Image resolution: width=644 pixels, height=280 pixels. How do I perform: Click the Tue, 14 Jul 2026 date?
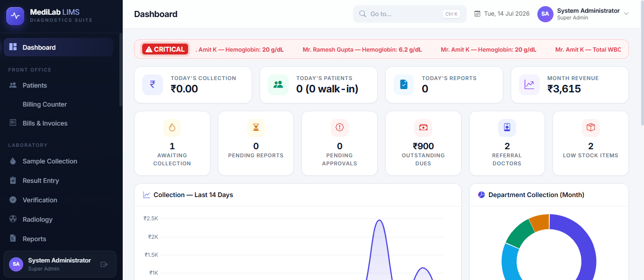click(x=507, y=14)
